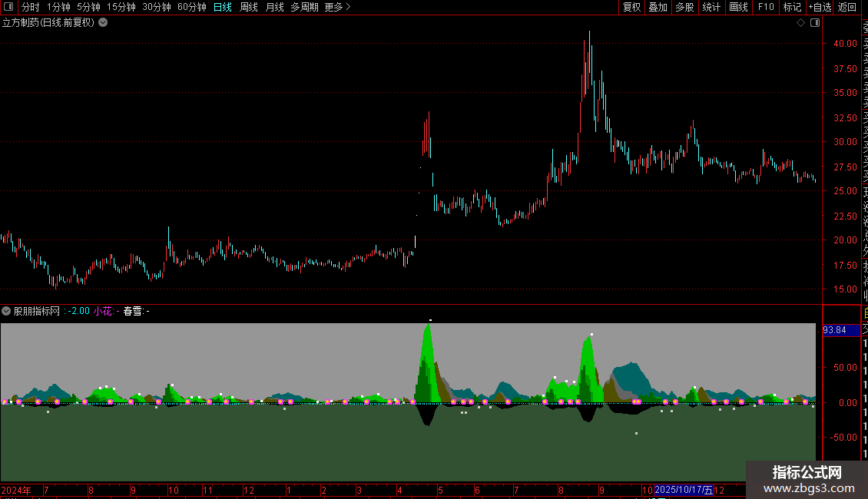Add stock to +自选 watchlist
868x499 pixels.
[x=820, y=7]
